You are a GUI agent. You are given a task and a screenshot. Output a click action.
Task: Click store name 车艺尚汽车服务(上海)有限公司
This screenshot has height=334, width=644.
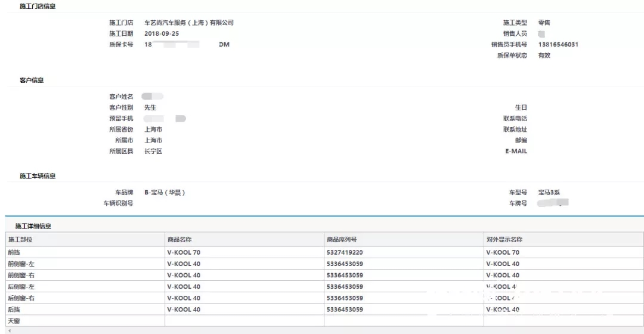coord(189,23)
